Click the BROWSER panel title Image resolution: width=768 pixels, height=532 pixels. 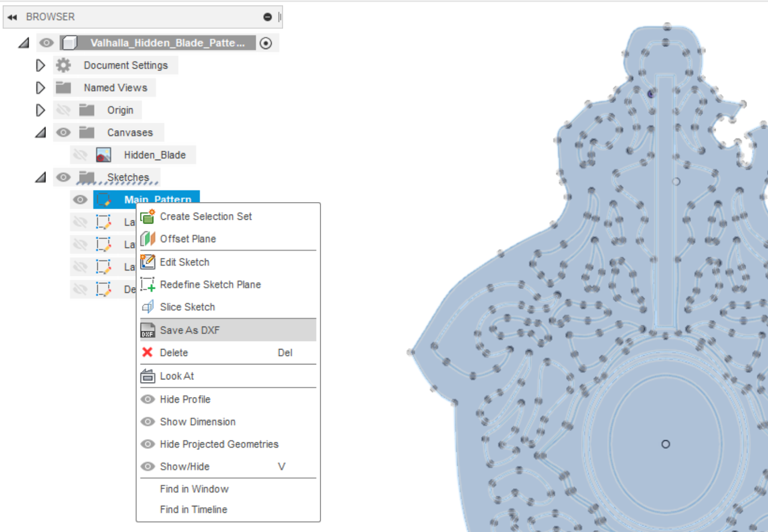[50, 17]
